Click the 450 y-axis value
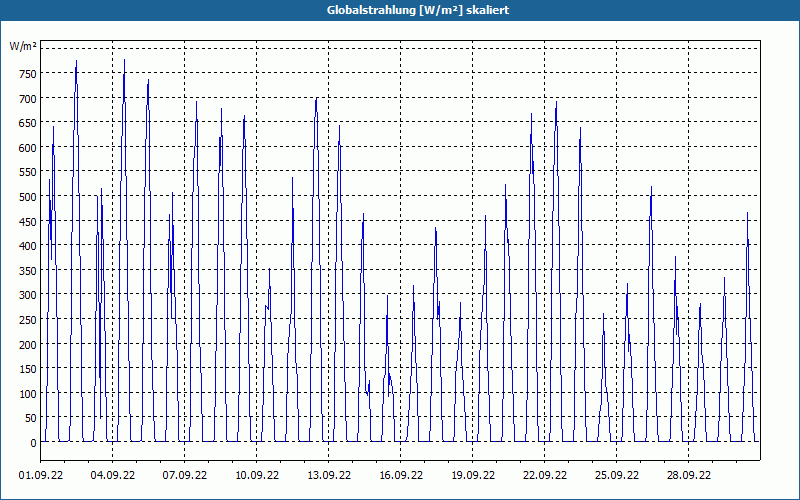 pyautogui.click(x=28, y=222)
